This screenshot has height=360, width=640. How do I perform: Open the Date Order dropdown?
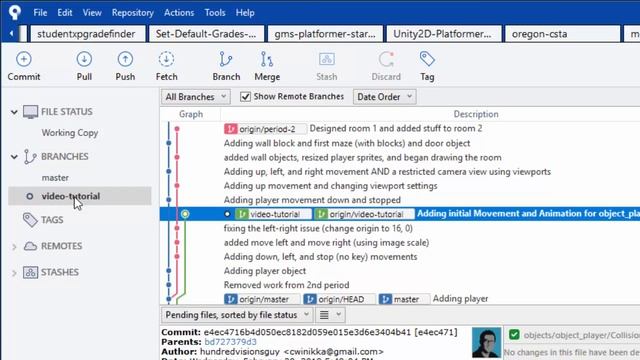click(x=384, y=97)
